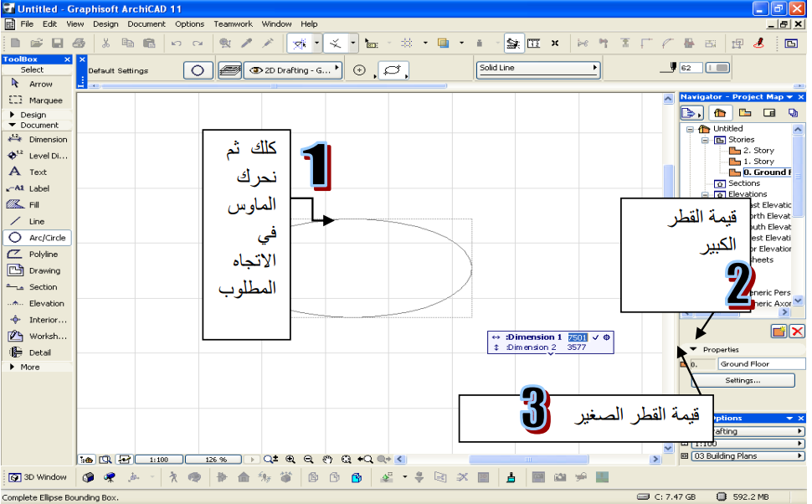The width and height of the screenshot is (812, 504).
Task: Open the Document menu
Action: 146,24
